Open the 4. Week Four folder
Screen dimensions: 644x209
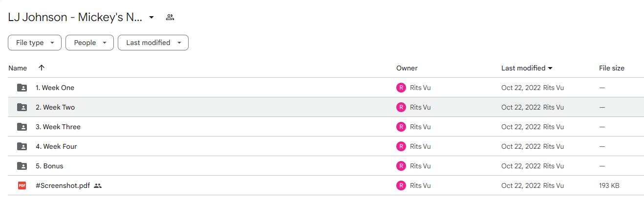56,146
